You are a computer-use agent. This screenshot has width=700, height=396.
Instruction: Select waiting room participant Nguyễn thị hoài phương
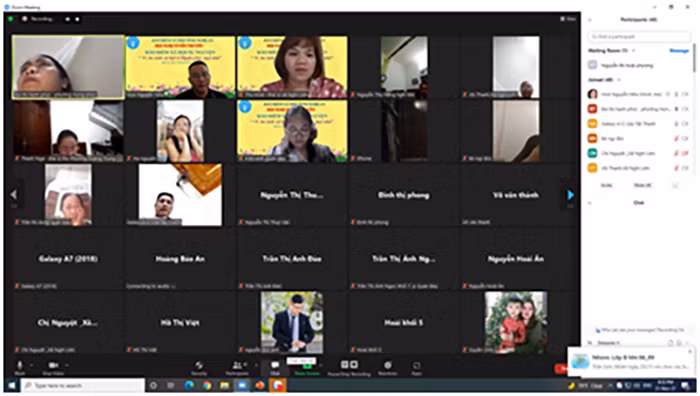(x=639, y=65)
